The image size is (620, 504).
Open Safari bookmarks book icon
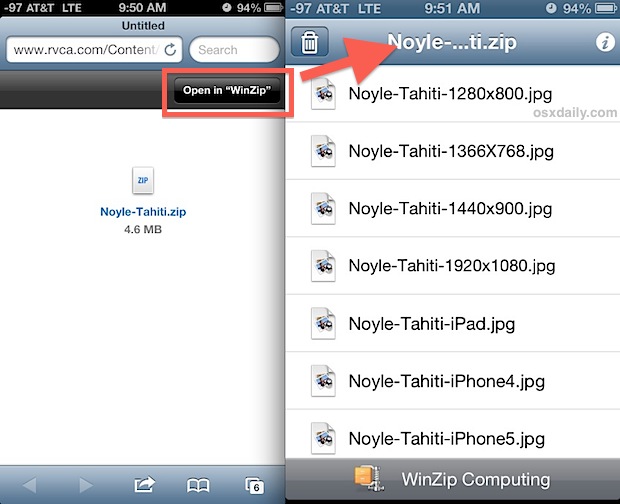[x=199, y=485]
